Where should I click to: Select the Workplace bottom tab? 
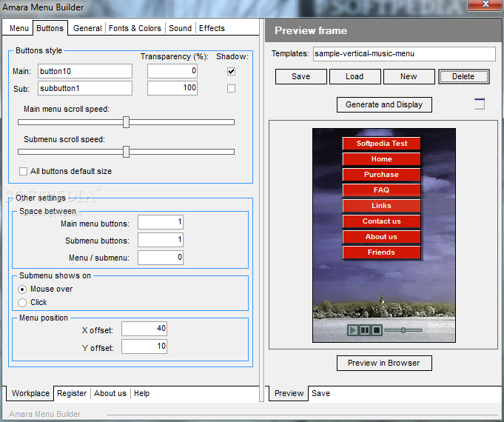(30, 393)
